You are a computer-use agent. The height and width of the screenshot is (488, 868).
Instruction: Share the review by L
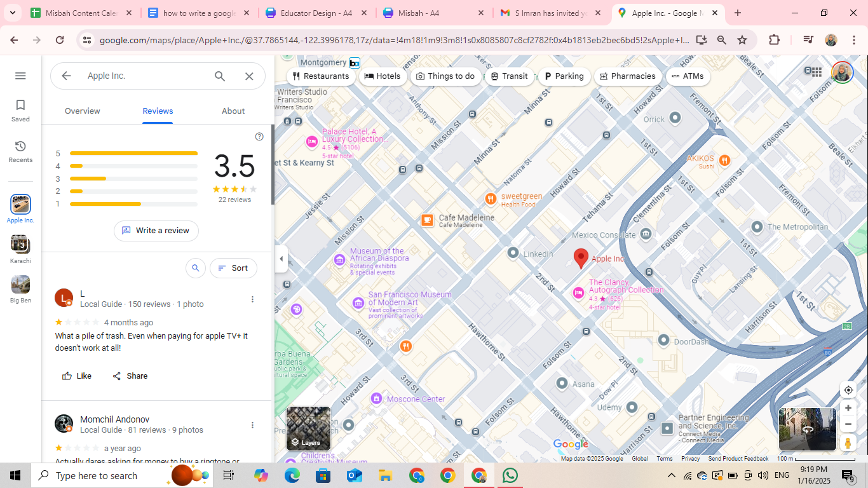click(x=130, y=376)
